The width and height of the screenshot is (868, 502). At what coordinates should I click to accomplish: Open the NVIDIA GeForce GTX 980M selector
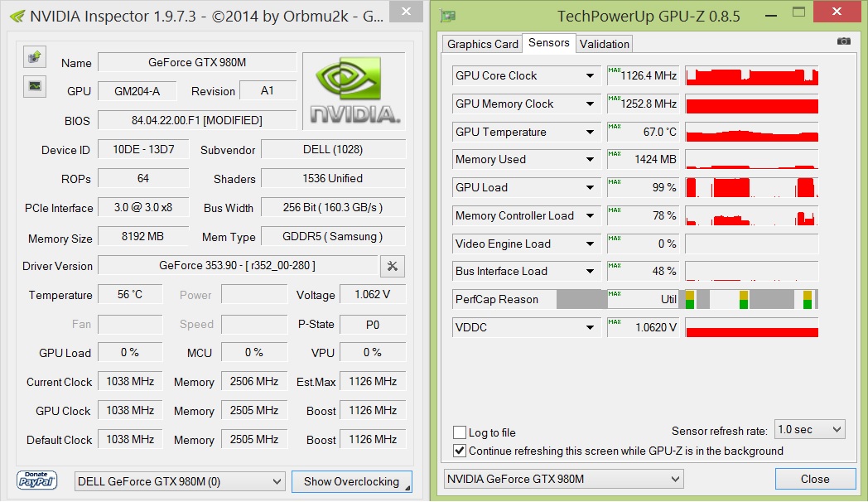point(563,479)
